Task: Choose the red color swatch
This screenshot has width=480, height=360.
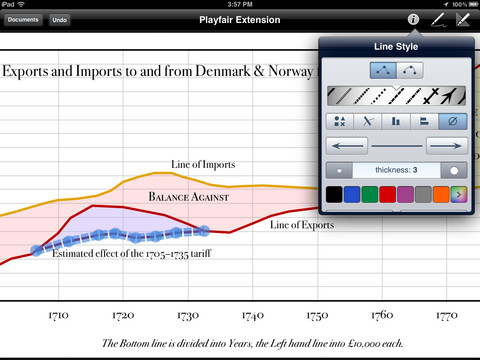Action: [x=388, y=194]
